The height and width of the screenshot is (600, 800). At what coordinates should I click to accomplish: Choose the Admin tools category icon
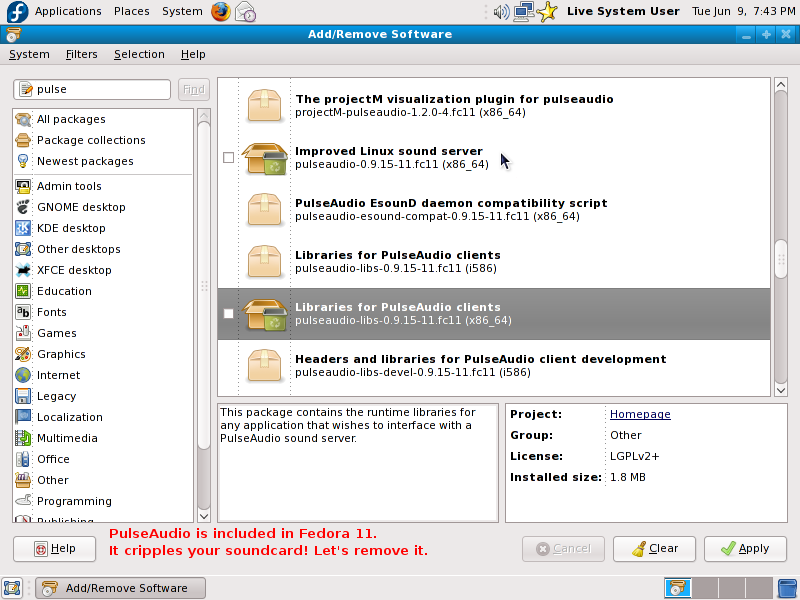tap(23, 186)
